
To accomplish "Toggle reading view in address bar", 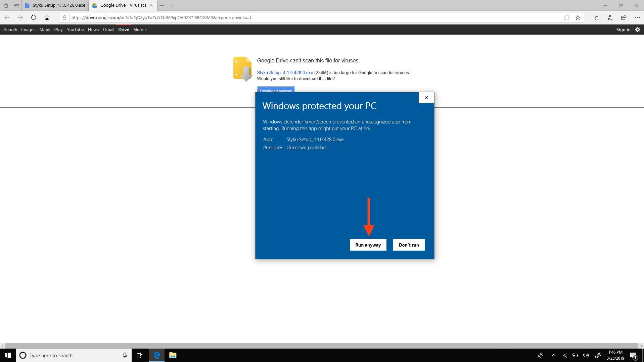I will [x=567, y=17].
